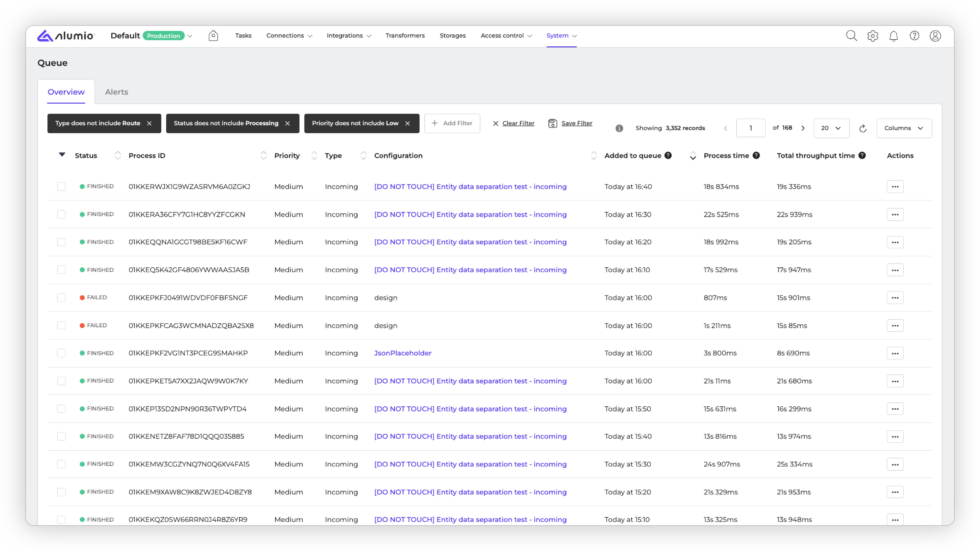Check the first FAILED design row checkbox

61,298
